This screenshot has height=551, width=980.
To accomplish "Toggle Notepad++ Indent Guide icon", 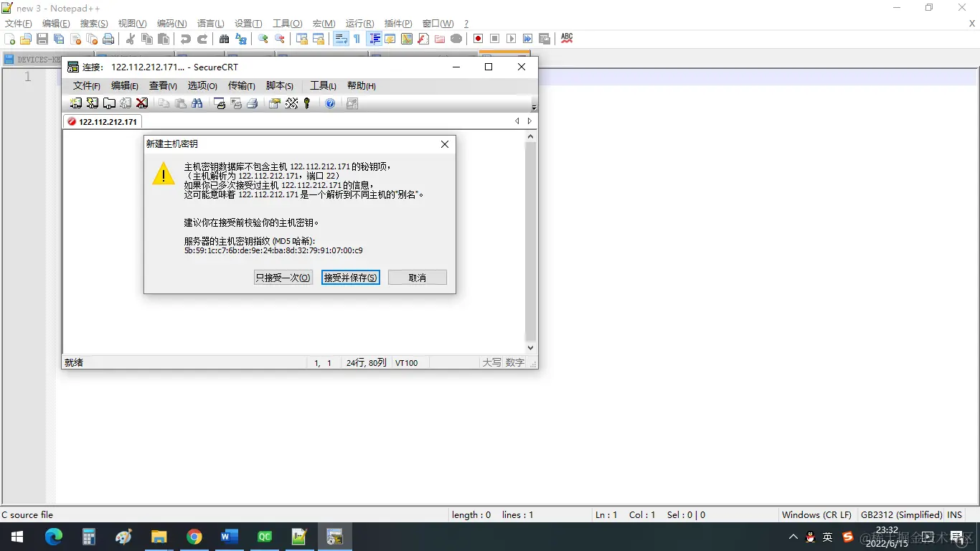I will [374, 39].
